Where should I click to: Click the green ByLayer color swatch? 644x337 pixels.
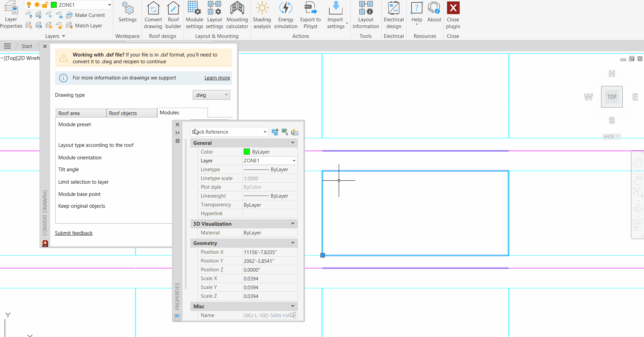[x=247, y=152]
